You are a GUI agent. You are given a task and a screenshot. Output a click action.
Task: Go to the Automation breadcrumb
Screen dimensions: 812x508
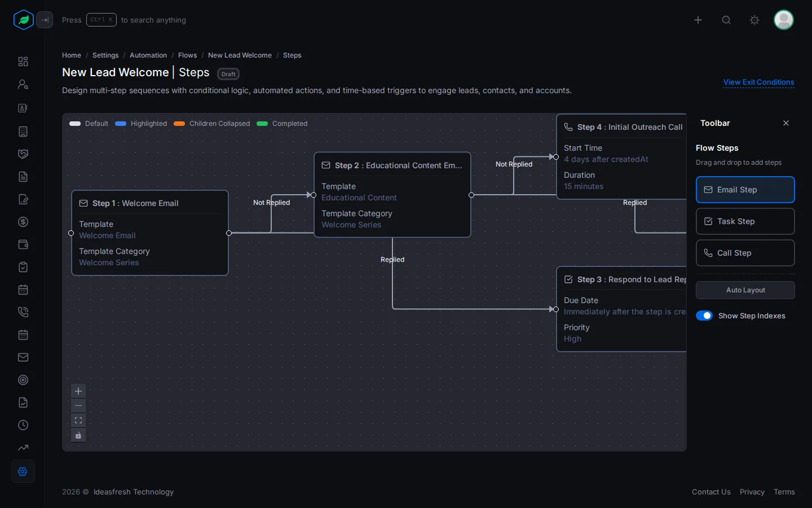tap(148, 55)
